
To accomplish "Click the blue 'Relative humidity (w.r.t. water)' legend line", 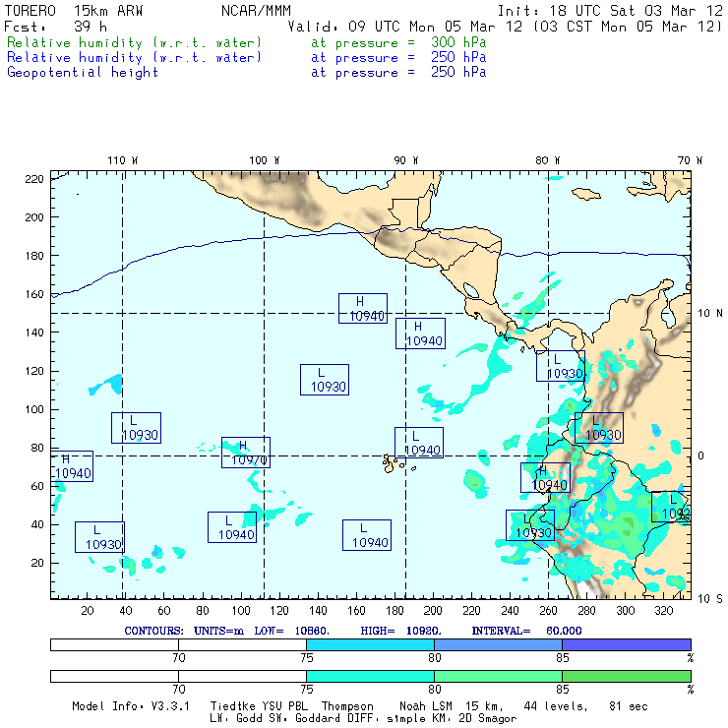I will click(x=134, y=58).
